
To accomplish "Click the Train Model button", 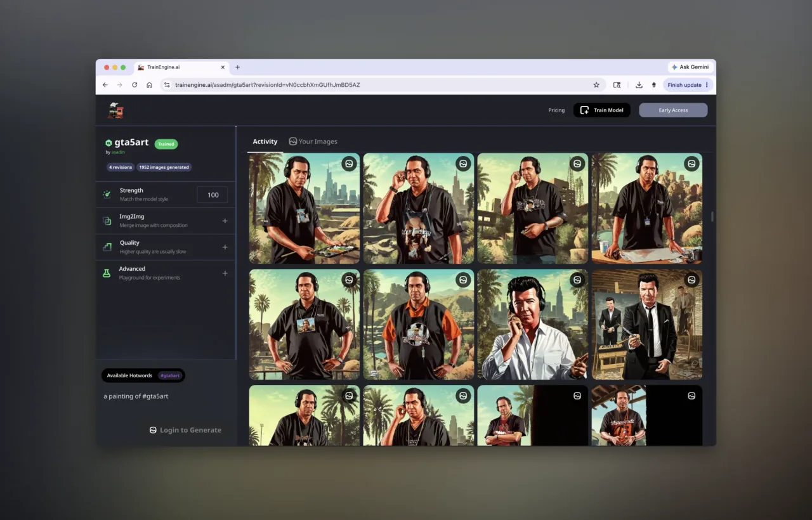I will click(x=602, y=110).
